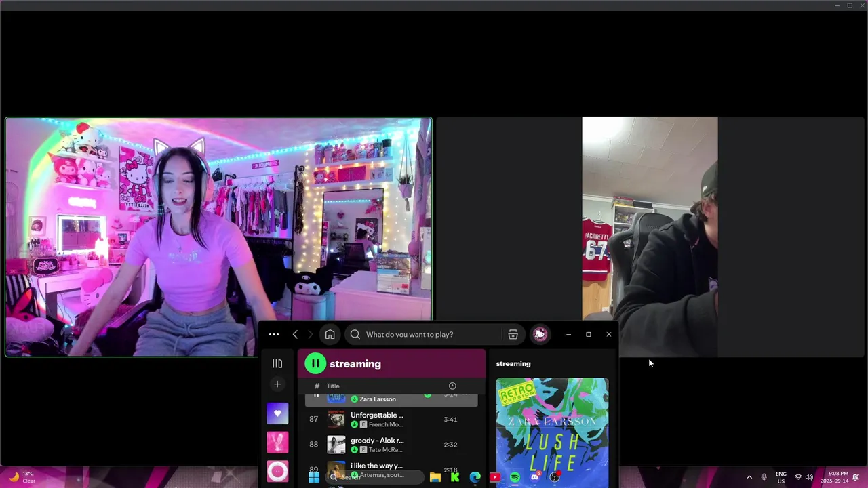Click the female streamer's webcam feed

pyautogui.click(x=218, y=237)
